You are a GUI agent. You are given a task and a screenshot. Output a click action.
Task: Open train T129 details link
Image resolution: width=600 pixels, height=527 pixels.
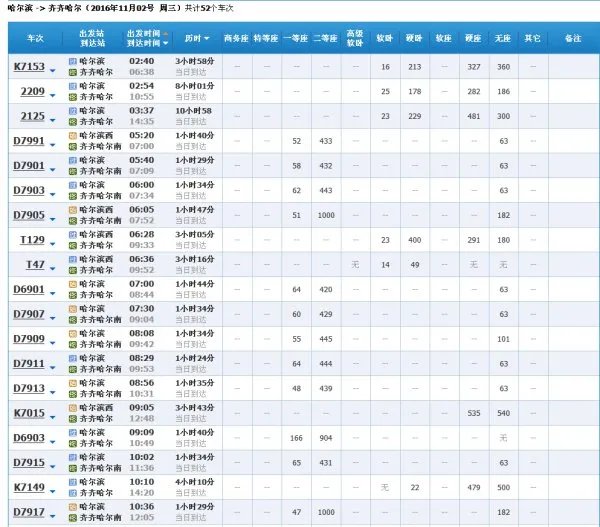point(33,240)
